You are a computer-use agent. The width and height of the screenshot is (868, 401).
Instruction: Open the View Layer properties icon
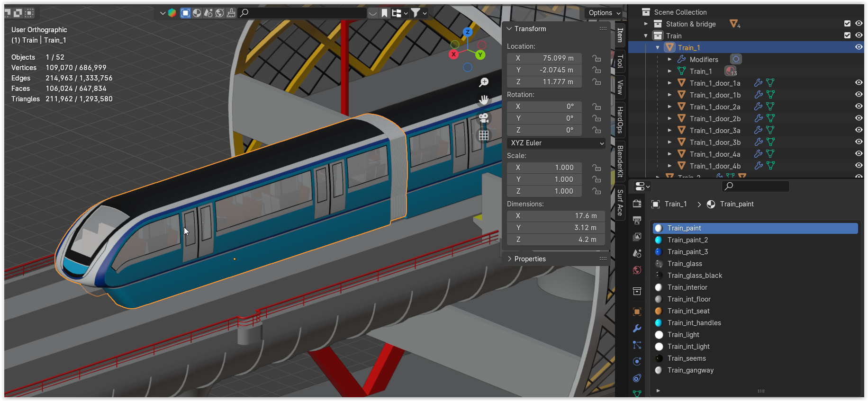(x=637, y=237)
